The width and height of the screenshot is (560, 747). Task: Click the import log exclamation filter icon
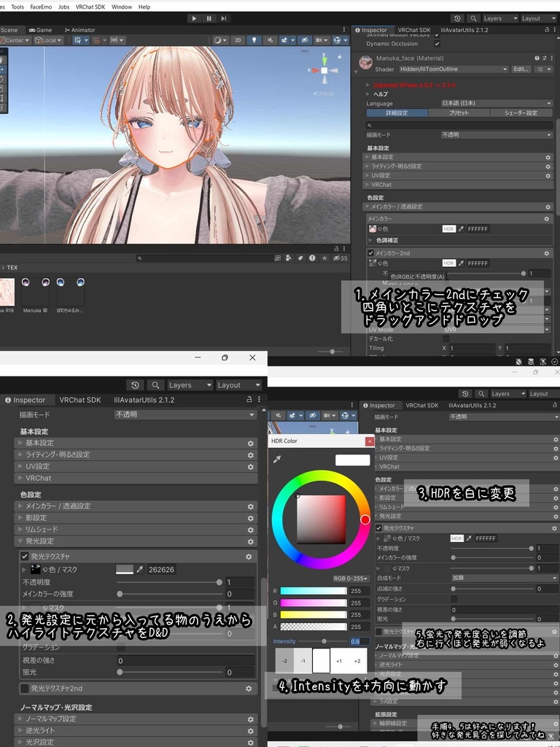[312, 258]
